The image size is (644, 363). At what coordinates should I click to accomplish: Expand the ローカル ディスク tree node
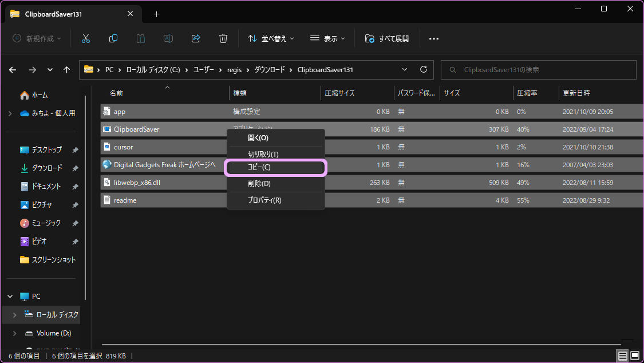coord(14,315)
